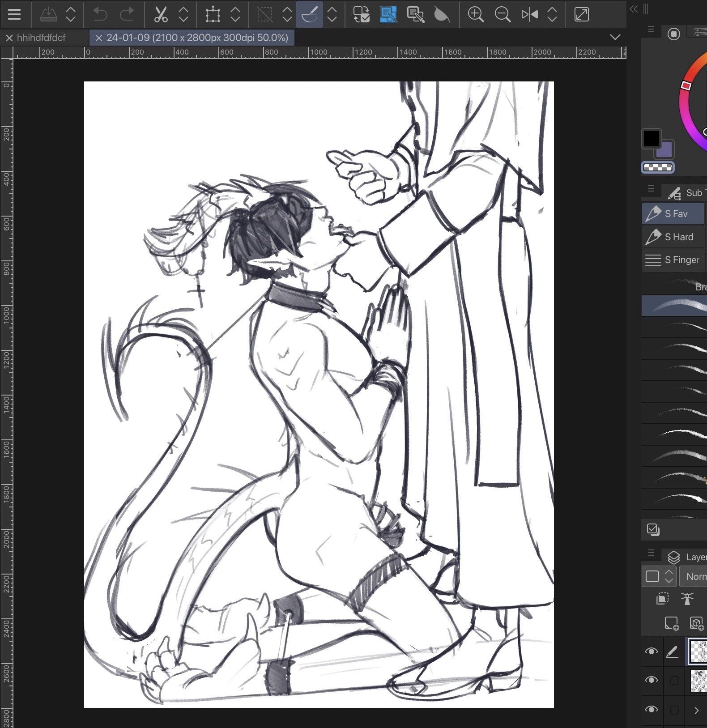Viewport: 707px width, 728px height.
Task: Select the black main color swatch
Action: coord(651,139)
